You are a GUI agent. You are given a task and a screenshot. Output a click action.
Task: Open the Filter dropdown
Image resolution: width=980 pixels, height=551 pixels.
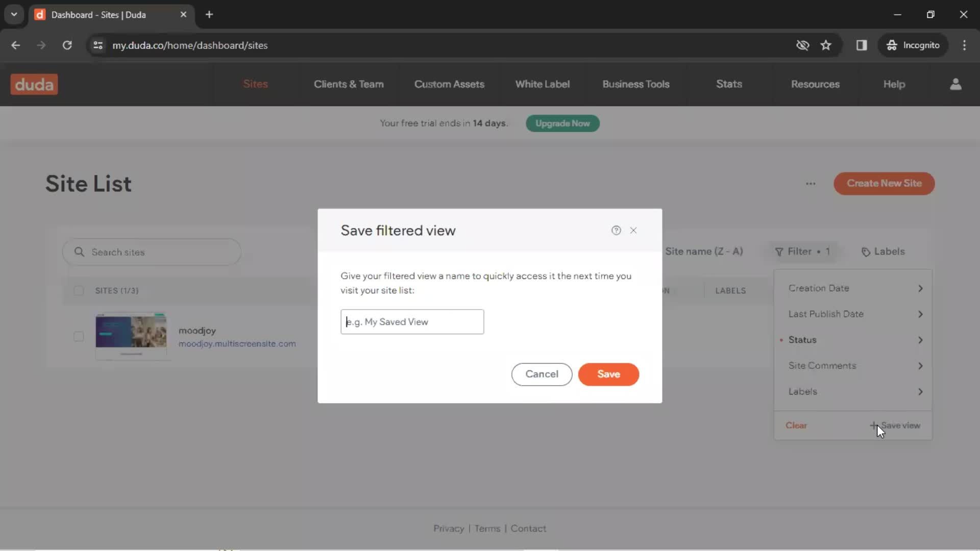pos(802,252)
